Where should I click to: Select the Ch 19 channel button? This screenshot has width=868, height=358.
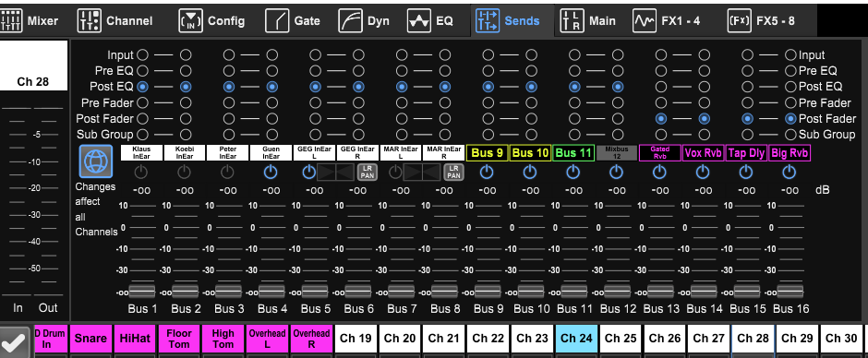coord(356,339)
